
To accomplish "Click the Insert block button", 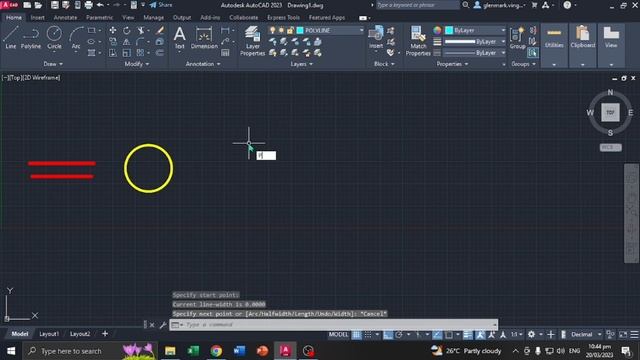I will tap(376, 38).
